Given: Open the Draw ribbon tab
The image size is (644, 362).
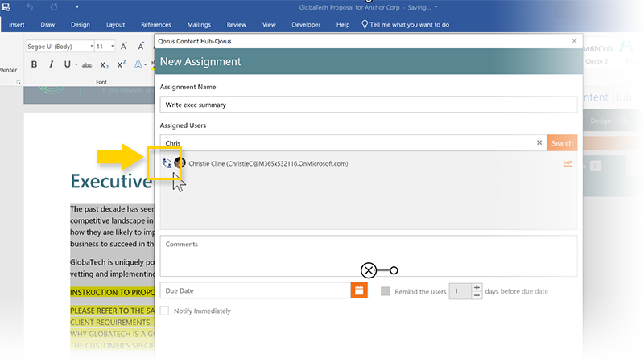Looking at the screenshot, I should click(47, 25).
